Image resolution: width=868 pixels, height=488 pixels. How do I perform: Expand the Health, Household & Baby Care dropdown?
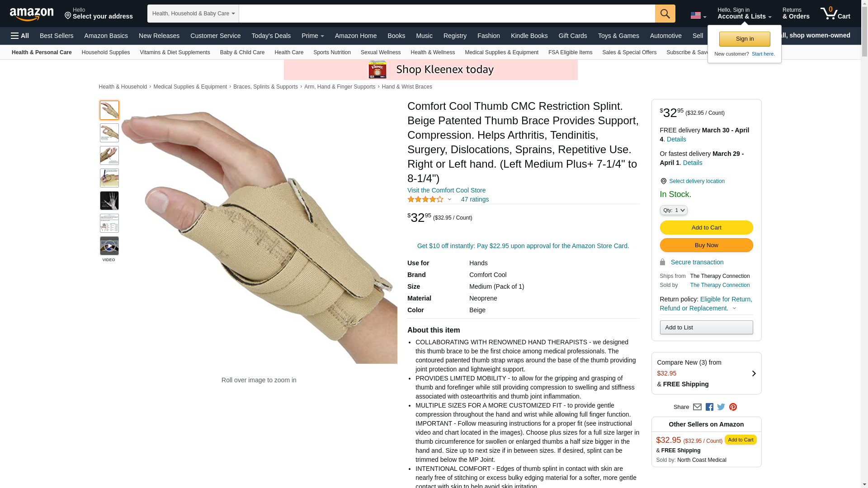tap(193, 14)
